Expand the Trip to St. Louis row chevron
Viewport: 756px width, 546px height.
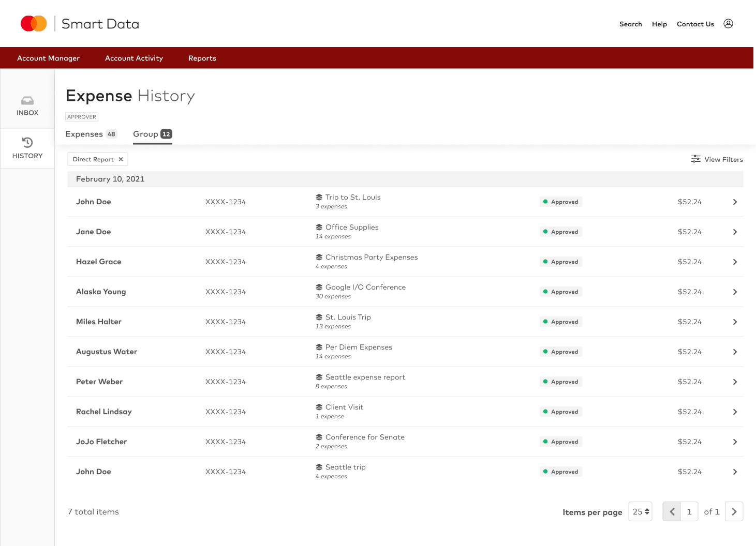click(735, 202)
